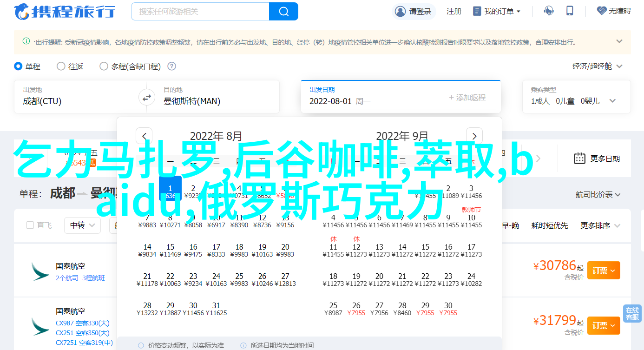Open 无障碍 accessibility mode
Image resolution: width=644 pixels, height=350 pixels.
pos(614,11)
